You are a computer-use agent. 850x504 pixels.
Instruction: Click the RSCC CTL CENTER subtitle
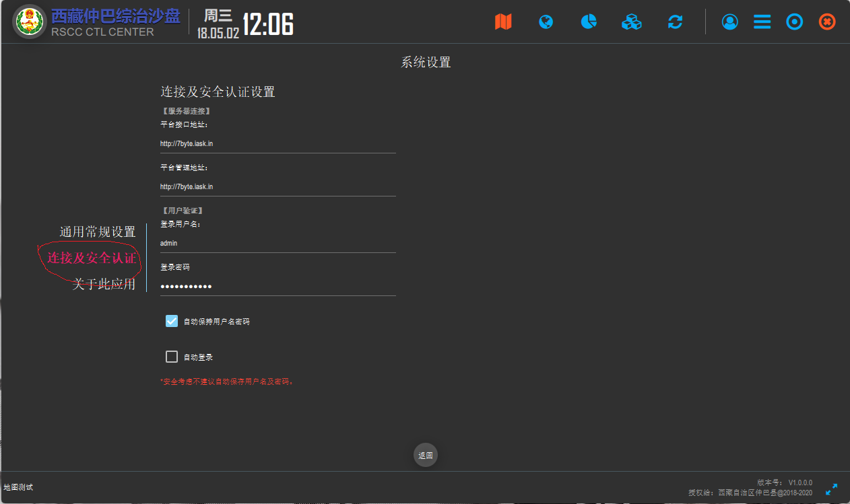pyautogui.click(x=102, y=32)
